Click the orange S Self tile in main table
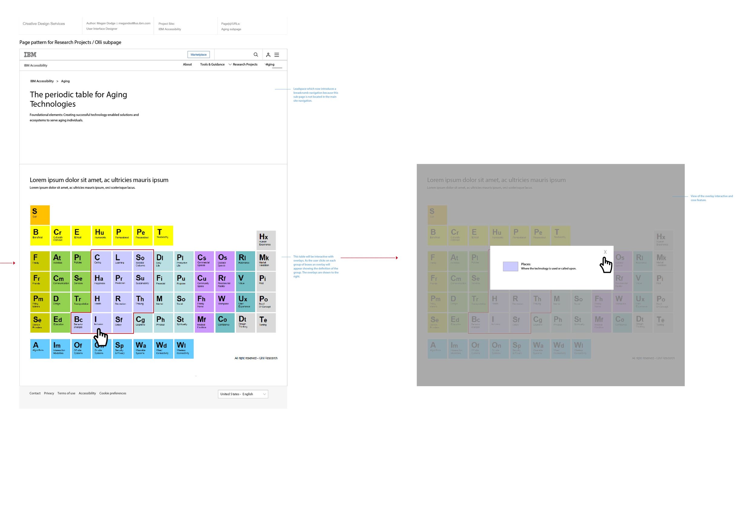Image resolution: width=756 pixels, height=532 pixels. (x=40, y=215)
